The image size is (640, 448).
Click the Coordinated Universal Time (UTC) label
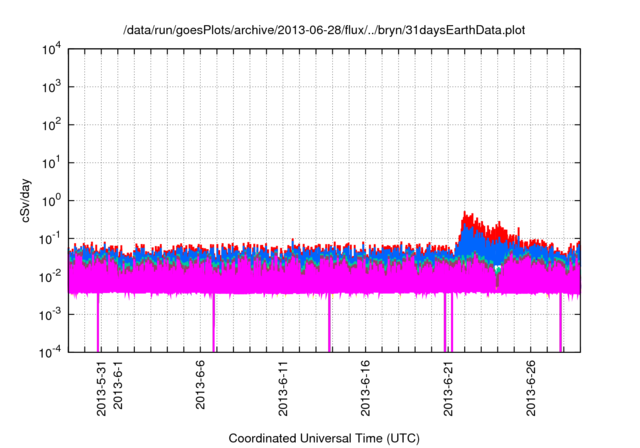[x=324, y=439]
